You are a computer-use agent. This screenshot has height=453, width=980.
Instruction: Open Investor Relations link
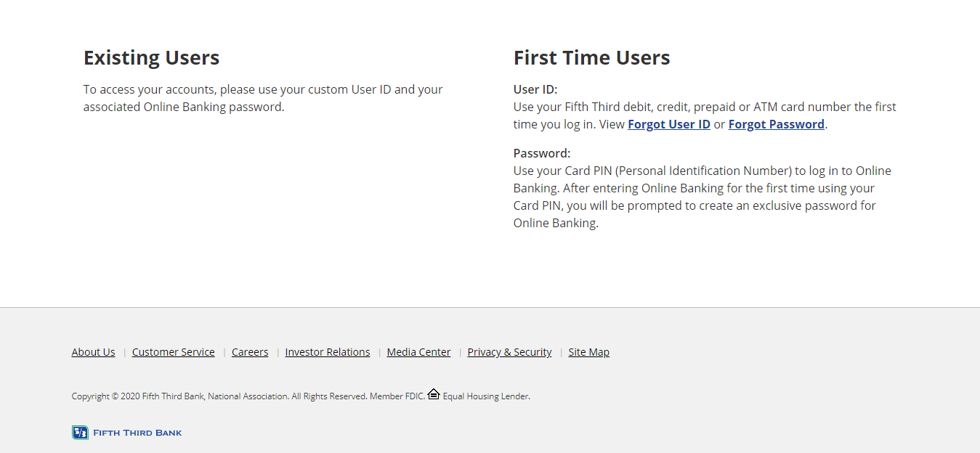click(327, 352)
